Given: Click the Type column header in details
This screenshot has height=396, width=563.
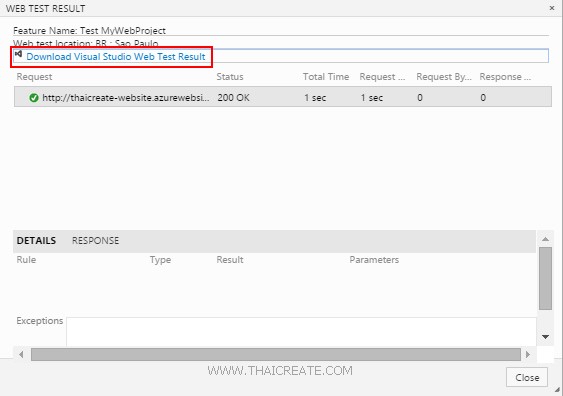Looking at the screenshot, I should click(160, 260).
